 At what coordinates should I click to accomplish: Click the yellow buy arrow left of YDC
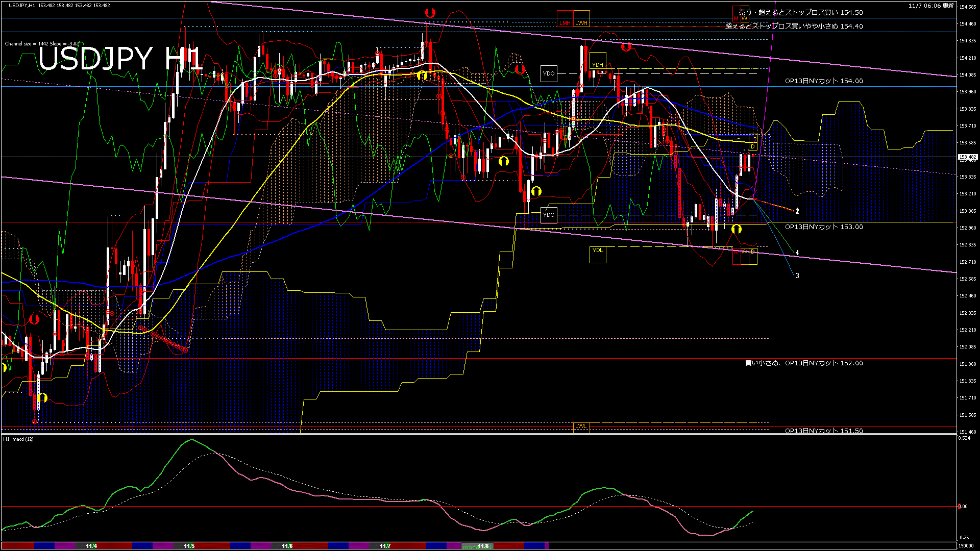[536, 191]
